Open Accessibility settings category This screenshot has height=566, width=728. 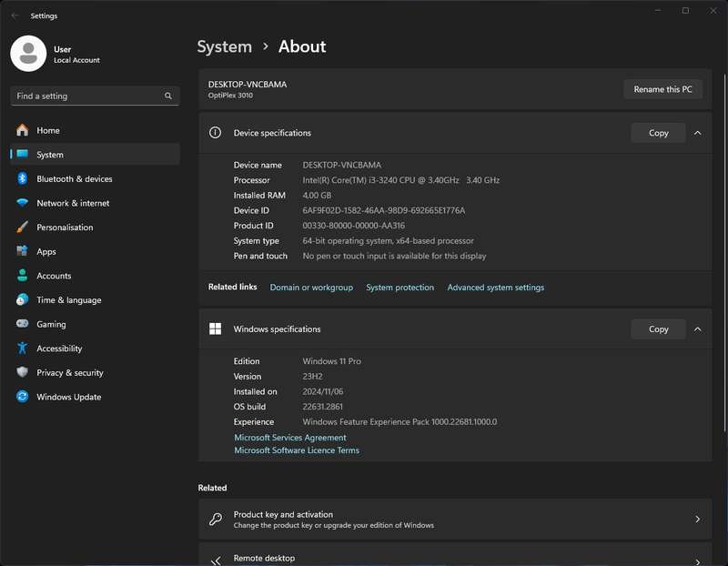[x=95, y=348]
